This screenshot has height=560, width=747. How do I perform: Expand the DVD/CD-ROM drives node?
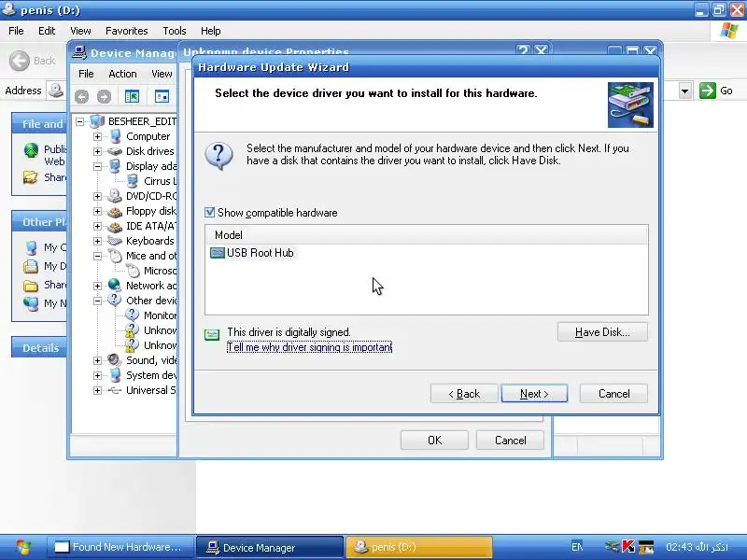[98, 196]
